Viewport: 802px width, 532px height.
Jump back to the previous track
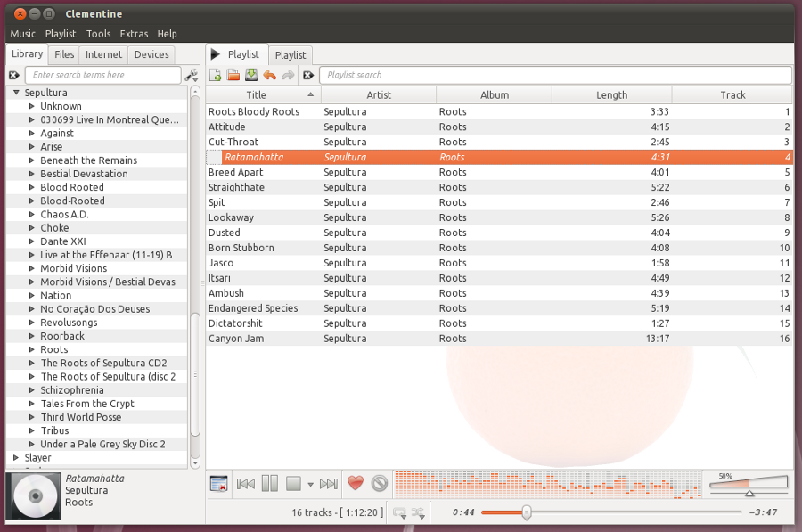click(x=245, y=483)
